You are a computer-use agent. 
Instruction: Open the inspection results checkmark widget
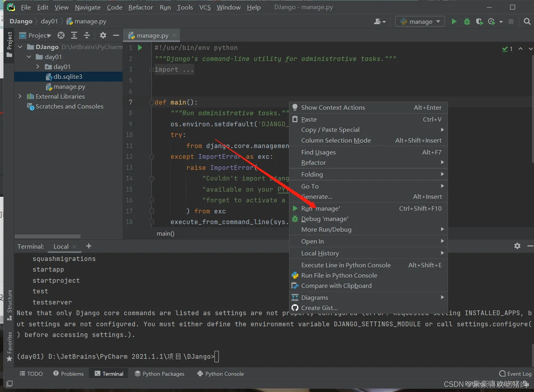click(507, 49)
